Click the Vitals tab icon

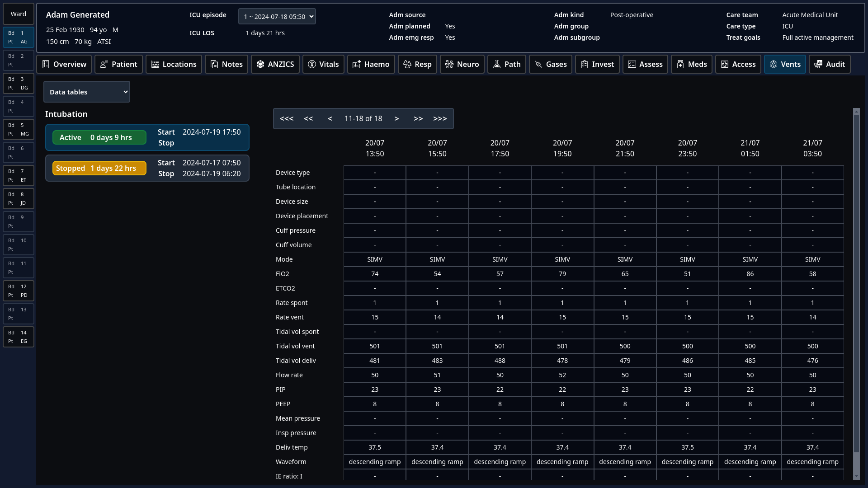click(312, 64)
